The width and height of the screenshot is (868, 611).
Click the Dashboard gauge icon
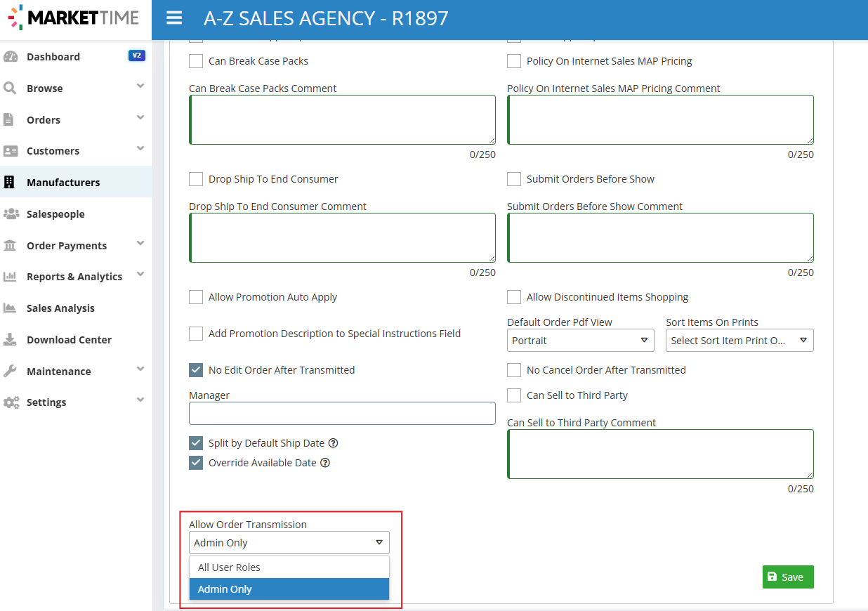(x=10, y=57)
